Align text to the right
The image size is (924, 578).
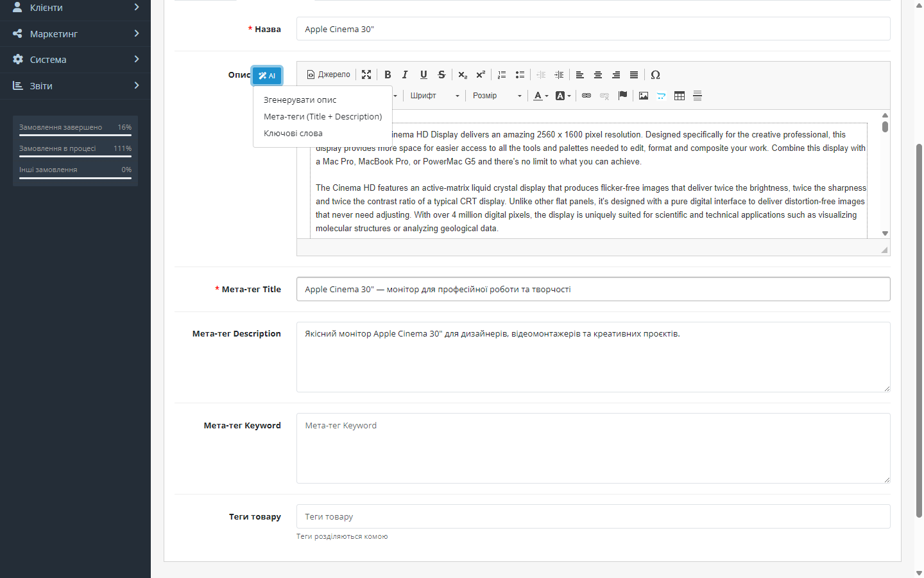click(x=616, y=74)
